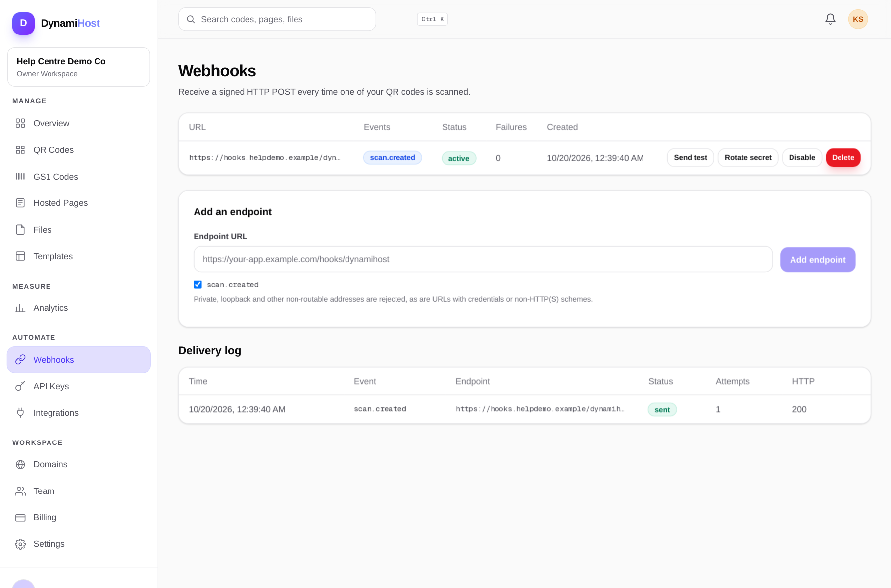The height and width of the screenshot is (588, 891).
Task: Disable the active webhook
Action: (x=802, y=158)
